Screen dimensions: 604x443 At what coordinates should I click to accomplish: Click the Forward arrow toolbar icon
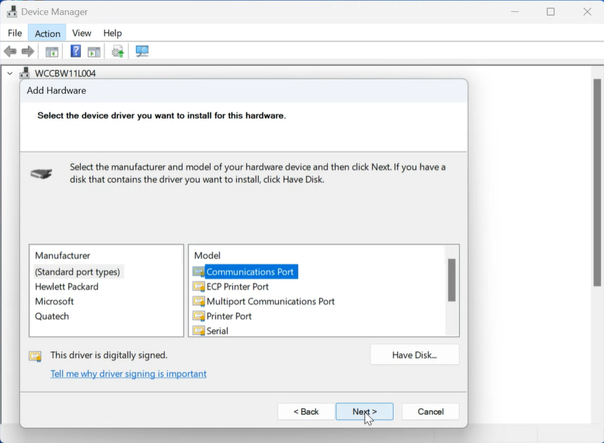28,52
